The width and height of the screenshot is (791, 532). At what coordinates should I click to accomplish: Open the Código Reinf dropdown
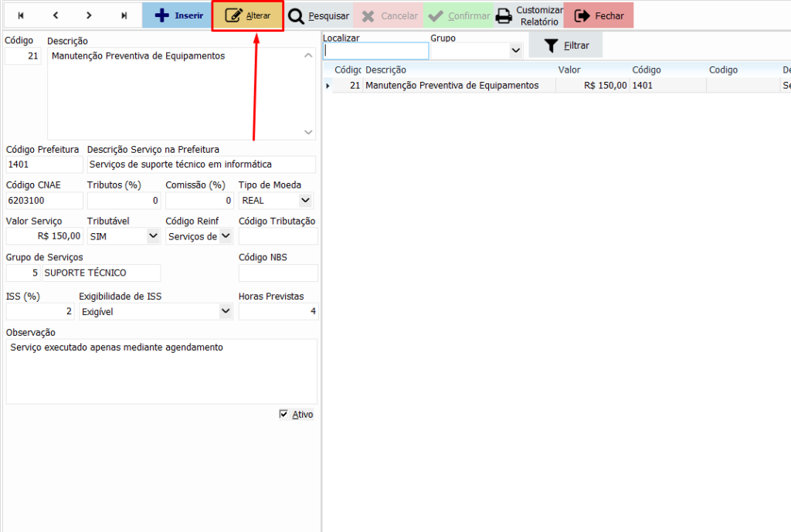point(225,236)
